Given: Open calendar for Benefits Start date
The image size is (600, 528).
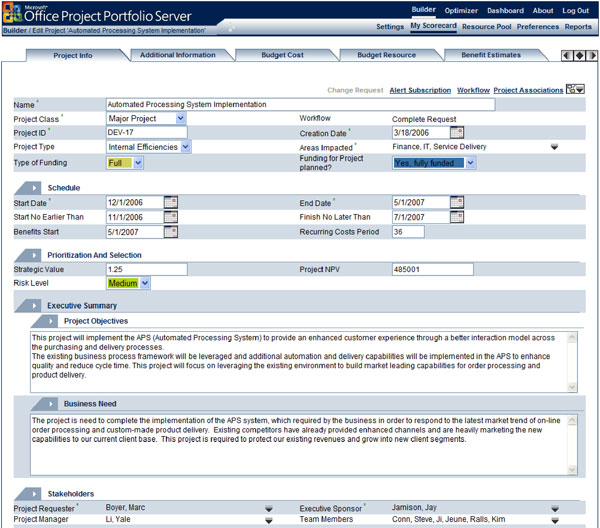Looking at the screenshot, I should click(x=170, y=232).
